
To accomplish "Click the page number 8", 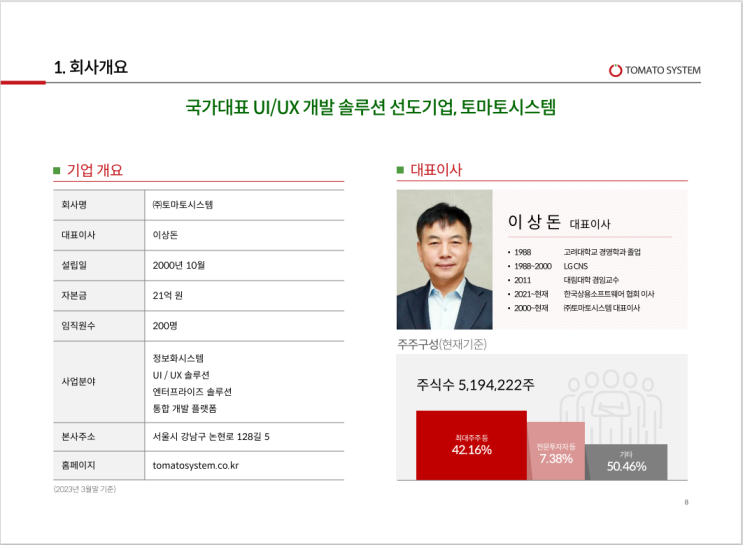I will click(x=686, y=502).
